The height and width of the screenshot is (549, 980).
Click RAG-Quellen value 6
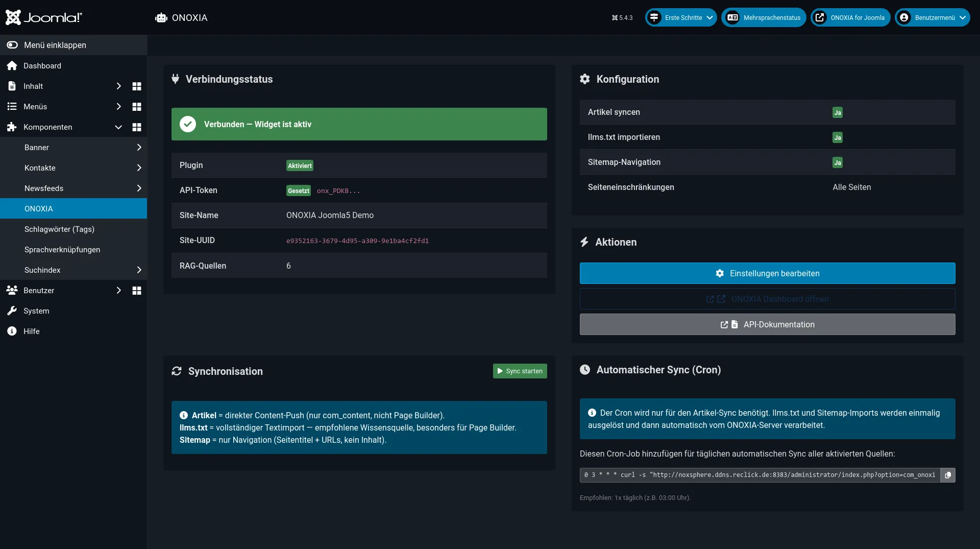tap(288, 266)
